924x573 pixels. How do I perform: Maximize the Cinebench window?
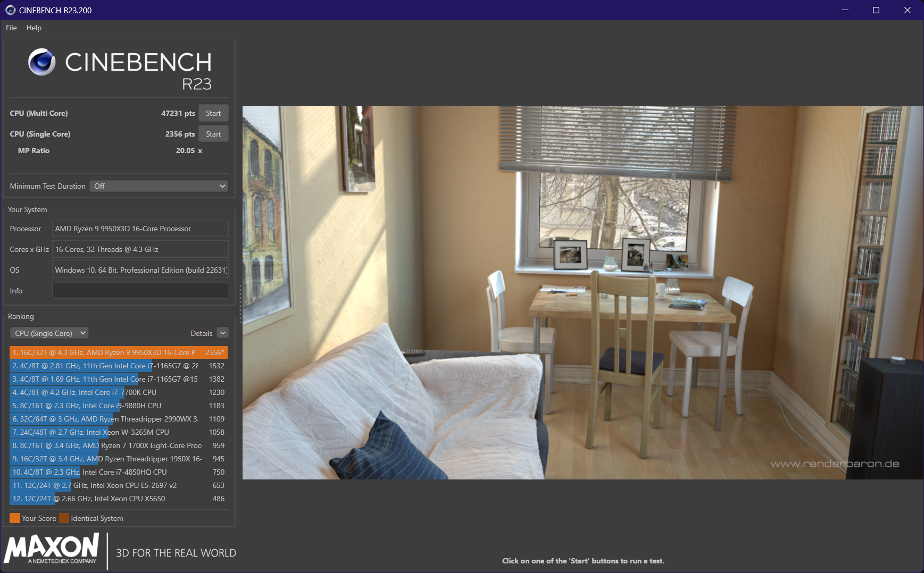[x=876, y=10]
